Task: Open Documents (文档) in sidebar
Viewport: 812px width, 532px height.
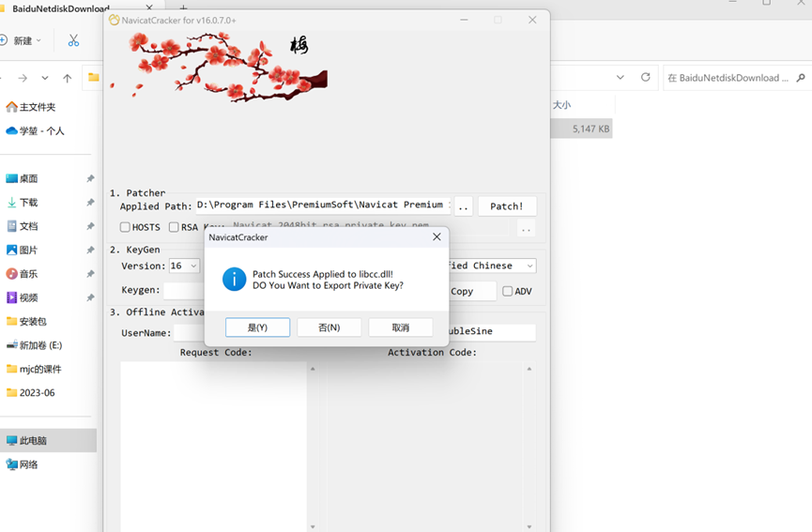Action: [x=22, y=226]
